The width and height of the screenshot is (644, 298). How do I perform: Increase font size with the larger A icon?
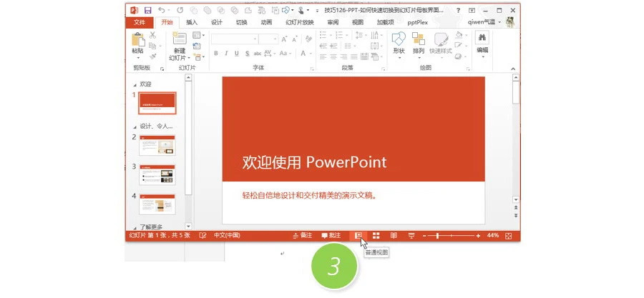tap(284, 39)
